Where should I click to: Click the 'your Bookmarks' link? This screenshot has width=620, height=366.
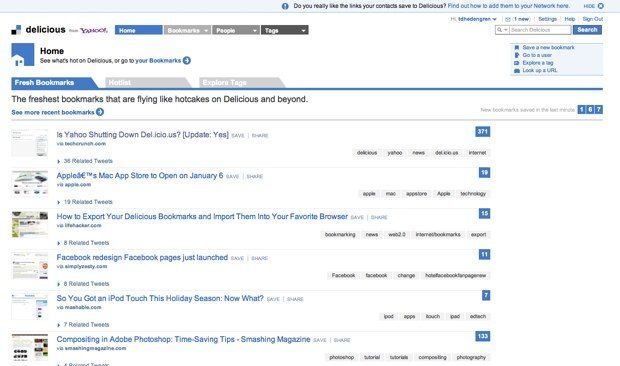point(158,60)
